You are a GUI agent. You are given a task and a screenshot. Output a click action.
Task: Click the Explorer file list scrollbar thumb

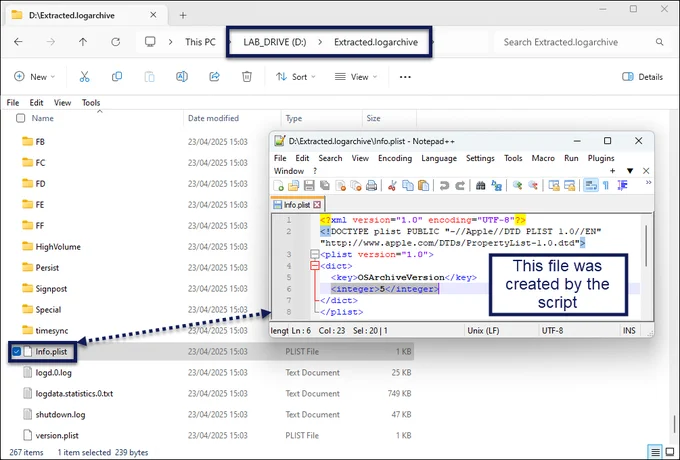click(674, 424)
